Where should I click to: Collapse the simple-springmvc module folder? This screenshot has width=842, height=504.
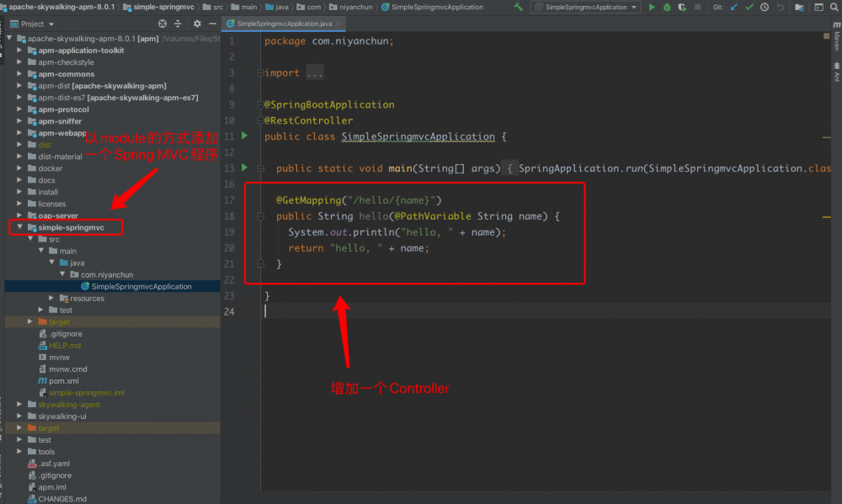pos(20,227)
